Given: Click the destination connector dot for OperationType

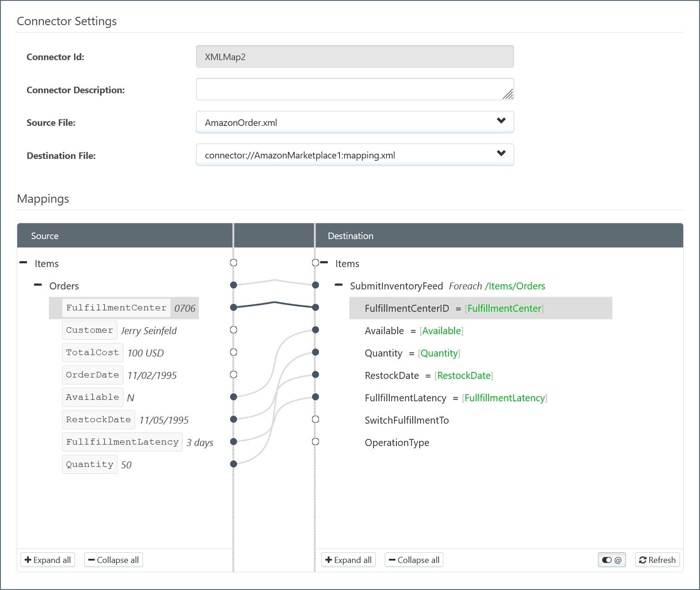Looking at the screenshot, I should [315, 442].
